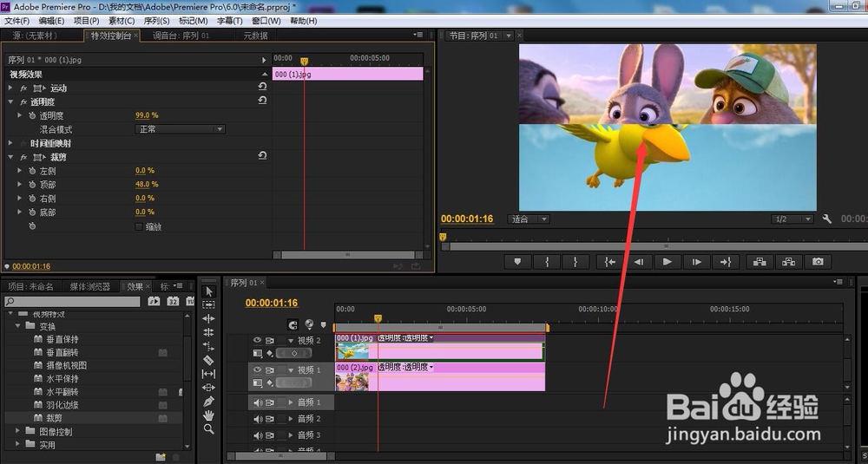Open the 混合模式 dropdown showing 正常
868x464 pixels.
coord(180,129)
